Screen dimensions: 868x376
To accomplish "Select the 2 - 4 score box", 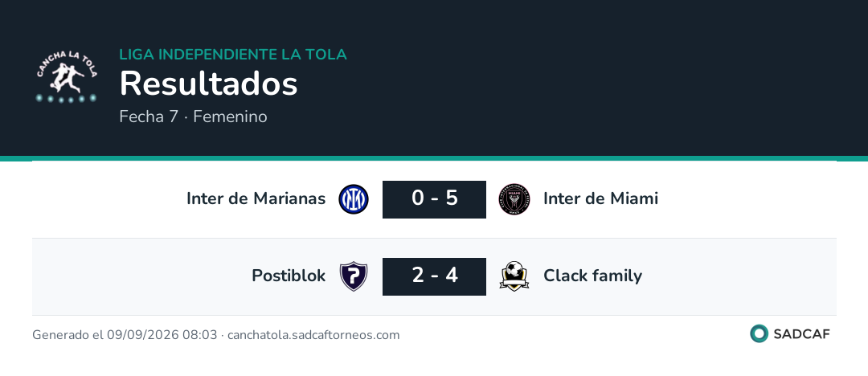I will tap(435, 276).
